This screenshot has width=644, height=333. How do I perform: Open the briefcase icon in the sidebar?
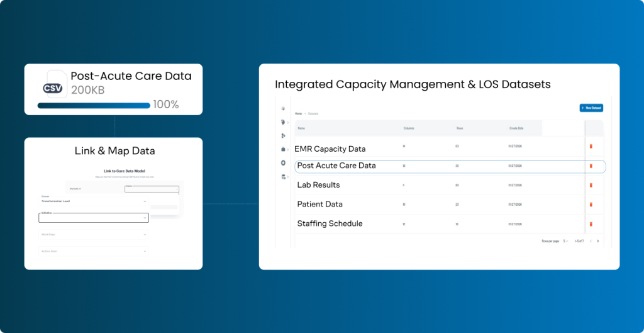(x=284, y=149)
